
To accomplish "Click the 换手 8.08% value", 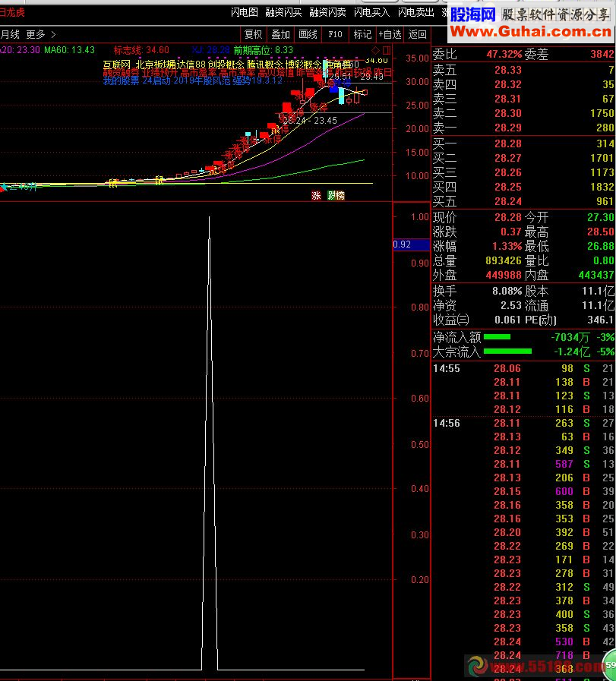I will [507, 291].
